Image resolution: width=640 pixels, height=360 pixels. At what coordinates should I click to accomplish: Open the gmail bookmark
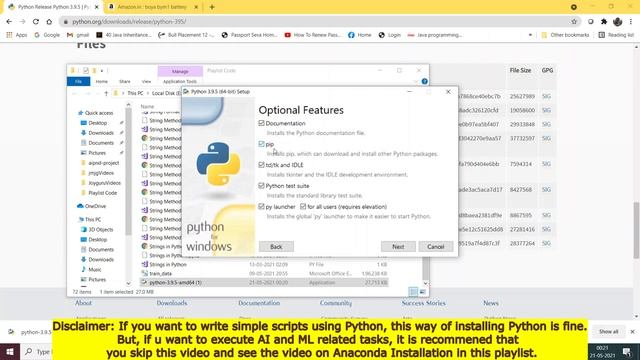(78, 35)
